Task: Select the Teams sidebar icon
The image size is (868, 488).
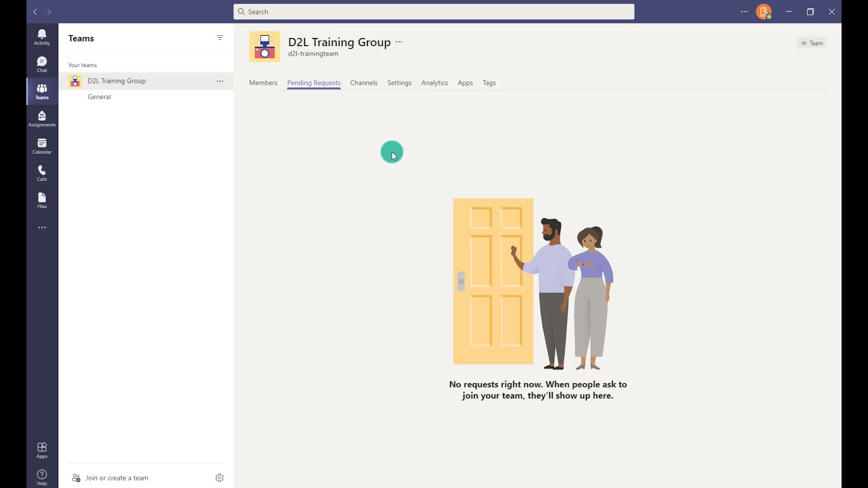Action: pos(42,91)
